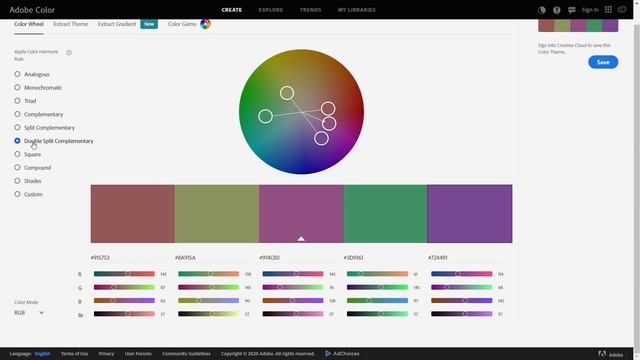Click the red-brown handle on color wheel
This screenshot has height=360, width=640.
[328, 109]
